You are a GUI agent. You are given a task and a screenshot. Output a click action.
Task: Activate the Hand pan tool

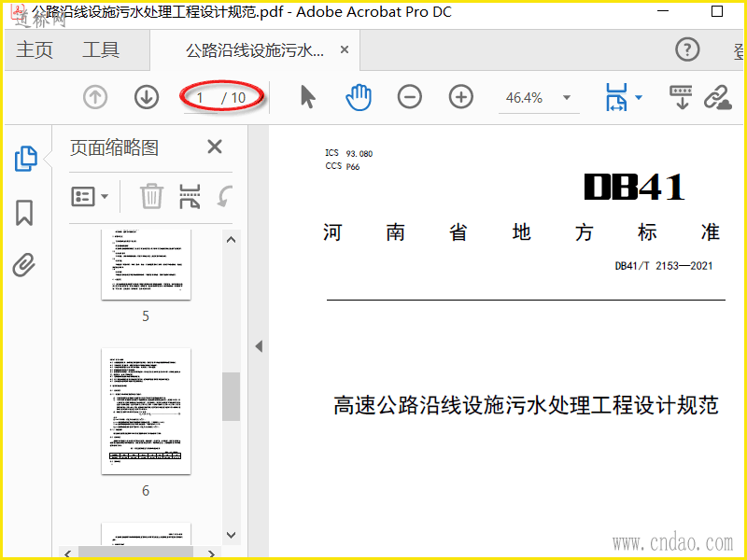point(359,97)
